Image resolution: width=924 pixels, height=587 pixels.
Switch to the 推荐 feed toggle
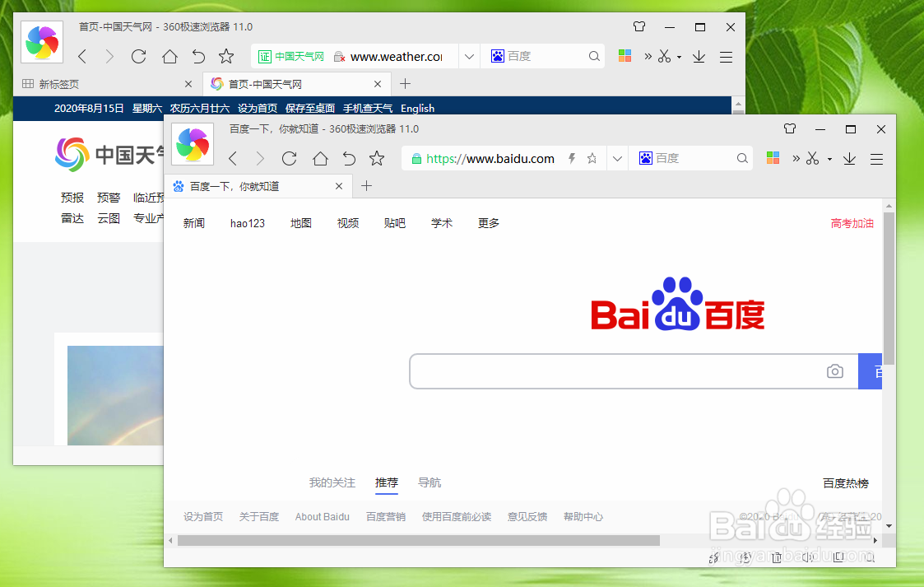pos(387,483)
